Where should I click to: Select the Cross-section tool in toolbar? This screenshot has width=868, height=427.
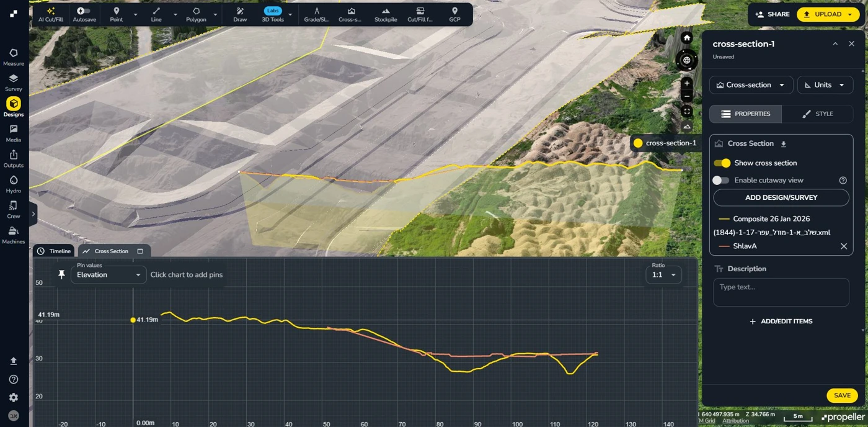pyautogui.click(x=350, y=14)
